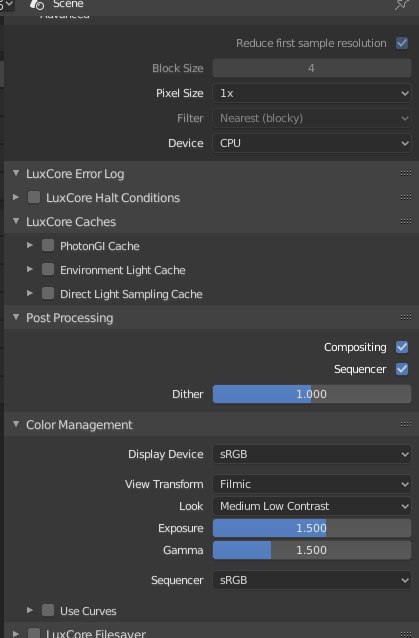Click the Gamma value field
This screenshot has width=419, height=638.
pyautogui.click(x=312, y=550)
